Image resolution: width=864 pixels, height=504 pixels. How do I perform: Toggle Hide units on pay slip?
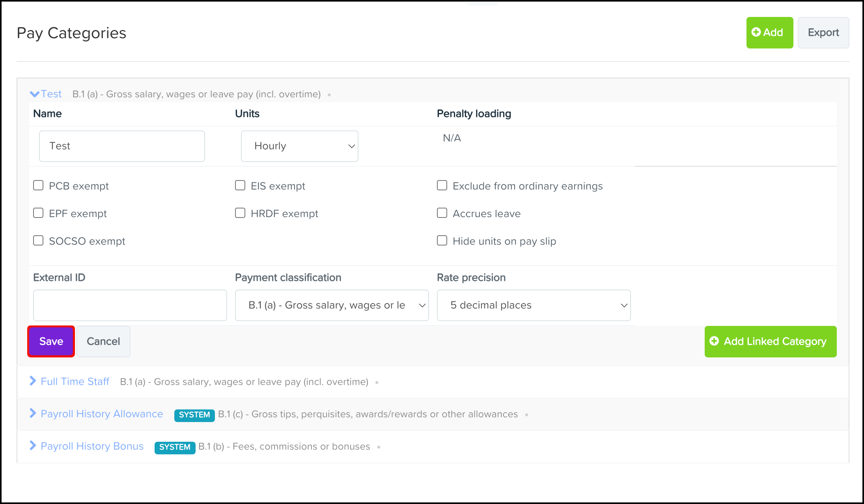(442, 241)
